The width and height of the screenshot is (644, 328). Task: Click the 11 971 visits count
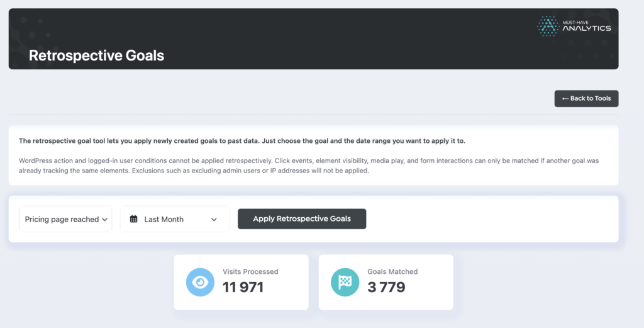[x=243, y=288]
